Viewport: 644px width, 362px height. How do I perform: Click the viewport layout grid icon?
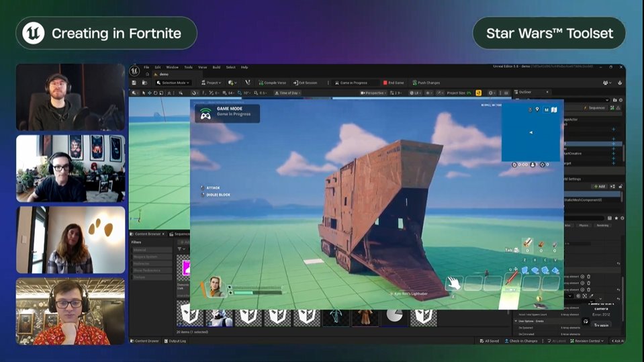[506, 93]
